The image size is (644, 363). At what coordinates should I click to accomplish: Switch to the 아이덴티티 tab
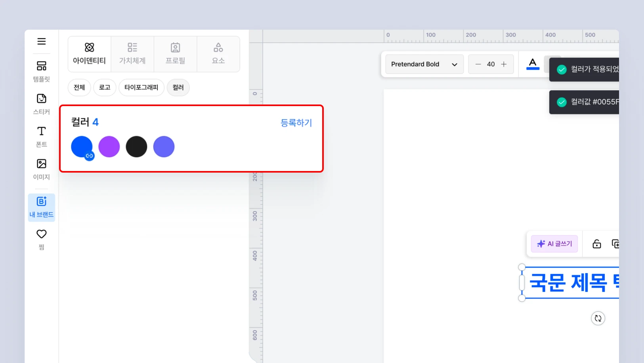click(90, 54)
